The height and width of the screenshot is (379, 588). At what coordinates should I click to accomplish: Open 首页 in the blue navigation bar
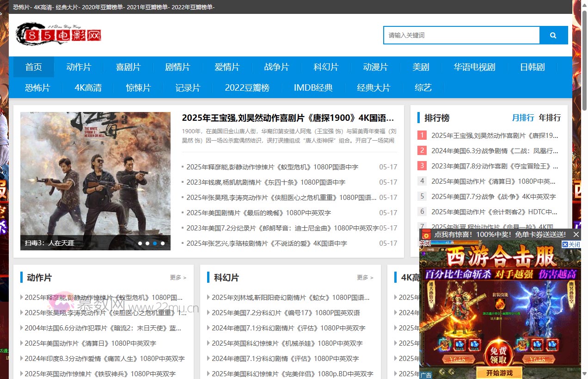[34, 67]
